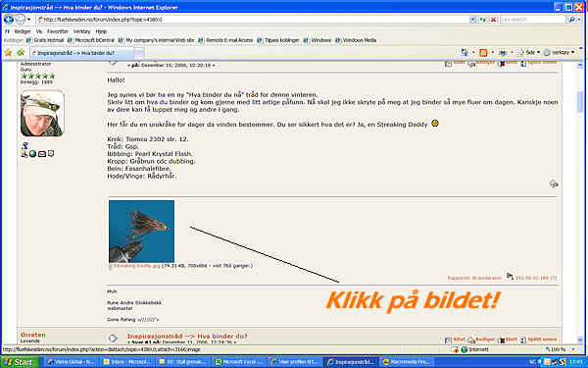Click the Refresh page icon
This screenshot has height=368, width=588.
click(483, 20)
